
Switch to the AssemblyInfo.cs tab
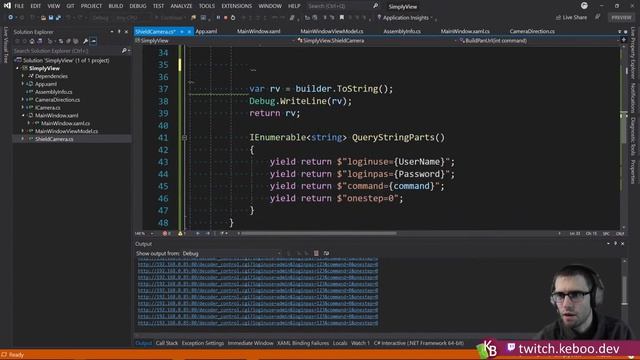click(402, 31)
